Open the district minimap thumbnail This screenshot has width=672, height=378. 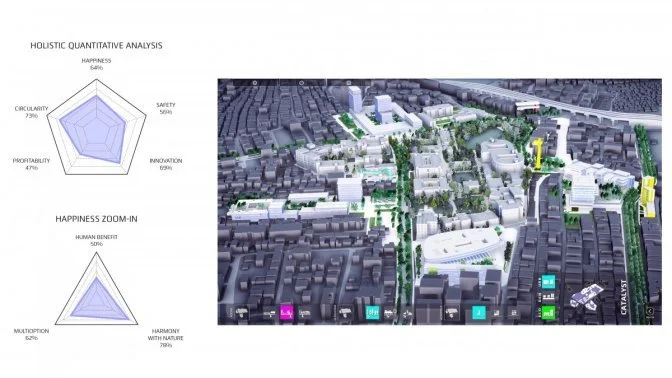pos(586,296)
